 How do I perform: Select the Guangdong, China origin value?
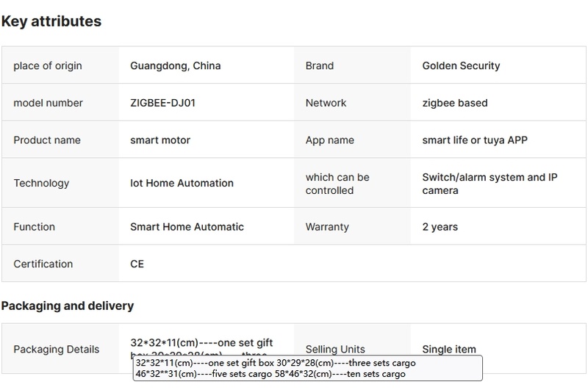coord(175,66)
